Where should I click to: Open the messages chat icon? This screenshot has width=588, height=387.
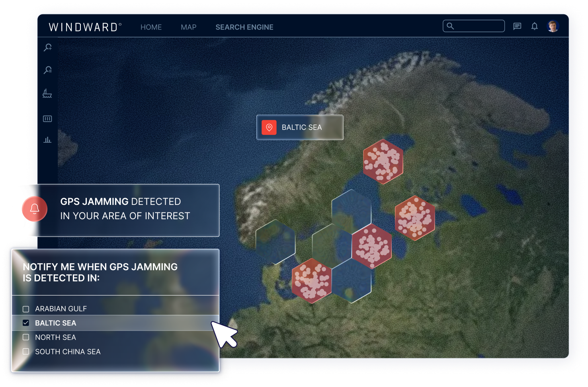[x=517, y=26]
